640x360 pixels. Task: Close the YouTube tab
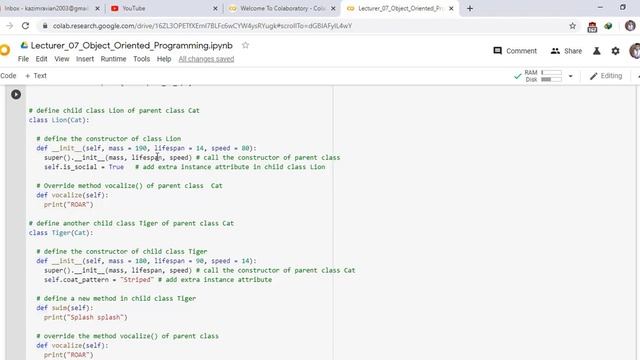[216, 8]
